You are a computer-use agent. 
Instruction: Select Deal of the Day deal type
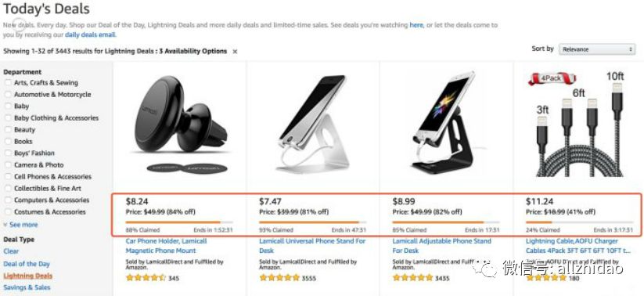pyautogui.click(x=27, y=264)
